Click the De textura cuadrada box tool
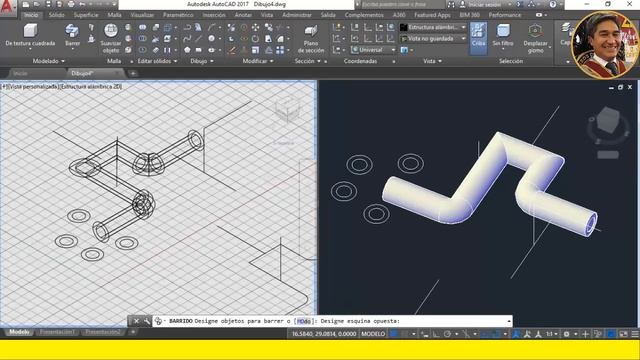This screenshot has width=640, height=360. click(30, 34)
